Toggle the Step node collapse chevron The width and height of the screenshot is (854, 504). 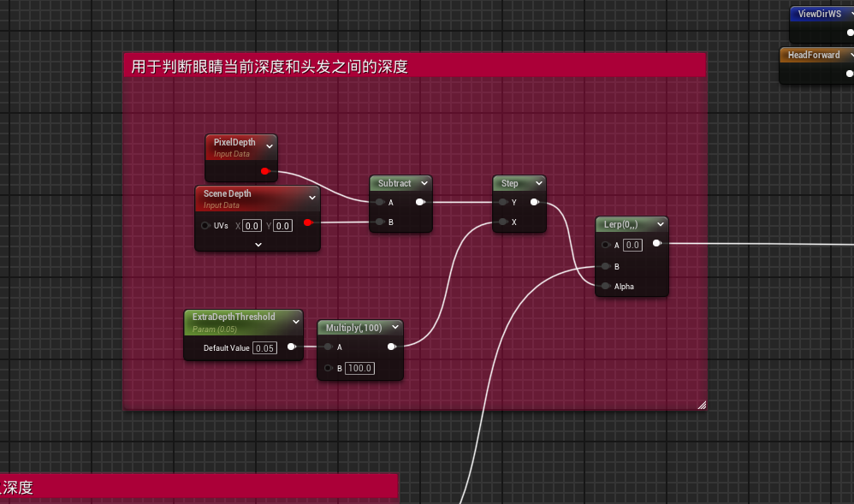tap(538, 183)
